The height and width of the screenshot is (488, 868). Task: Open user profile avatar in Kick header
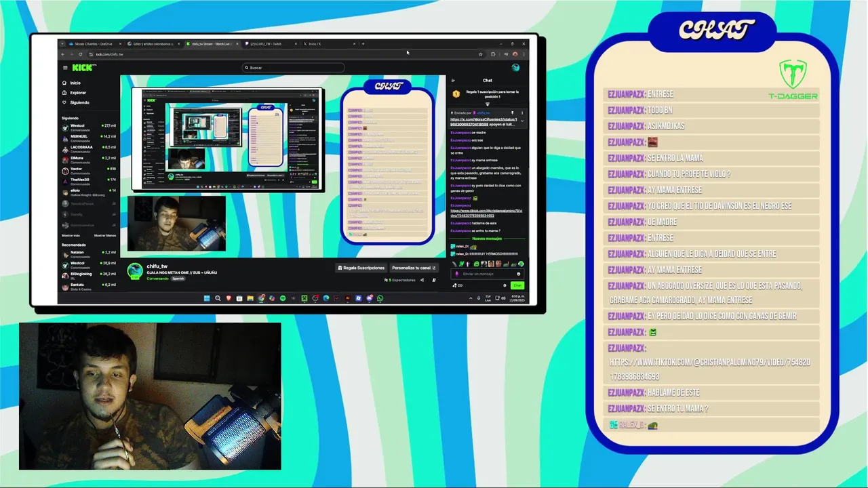coord(515,68)
